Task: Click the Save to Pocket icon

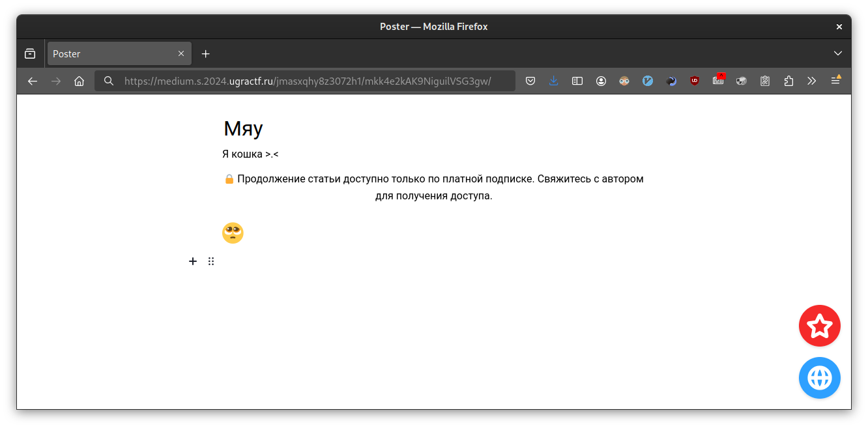Action: tap(530, 81)
